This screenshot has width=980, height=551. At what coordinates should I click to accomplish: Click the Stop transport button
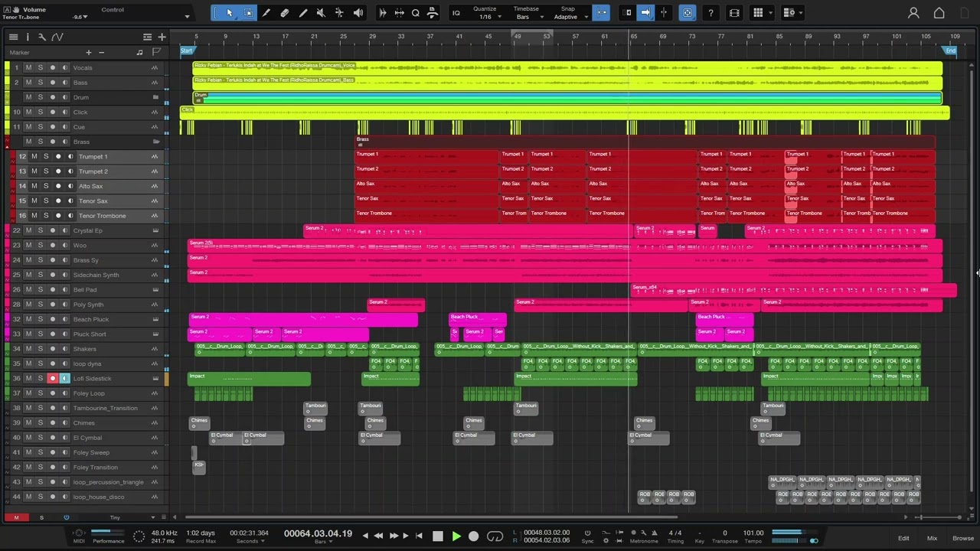click(x=438, y=536)
